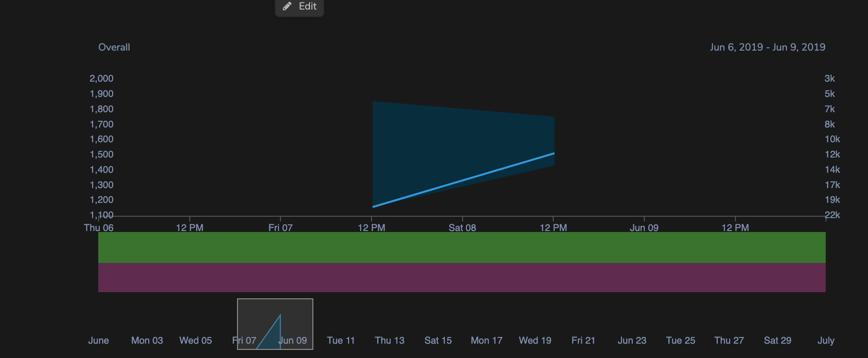Click Wed 05 on the overview timeline
The width and height of the screenshot is (868, 358).
click(x=196, y=340)
